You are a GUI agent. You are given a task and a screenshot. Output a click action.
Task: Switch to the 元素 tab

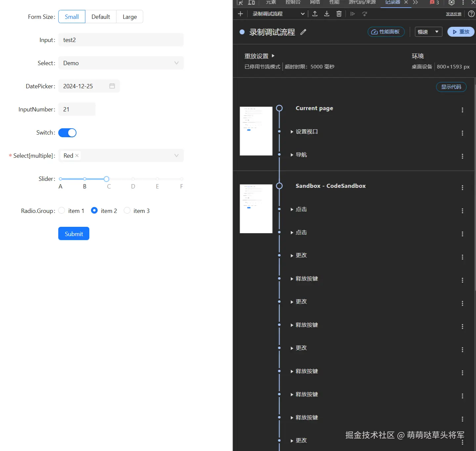(271, 2)
